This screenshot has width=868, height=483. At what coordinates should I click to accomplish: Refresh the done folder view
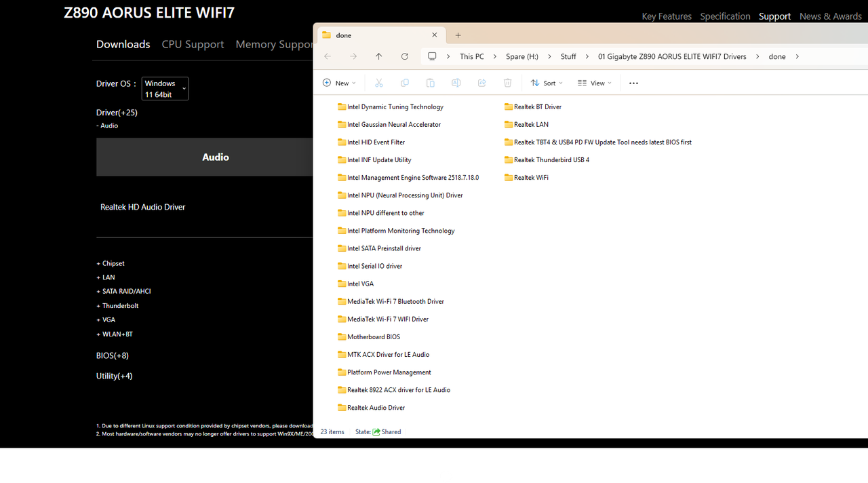(x=405, y=56)
